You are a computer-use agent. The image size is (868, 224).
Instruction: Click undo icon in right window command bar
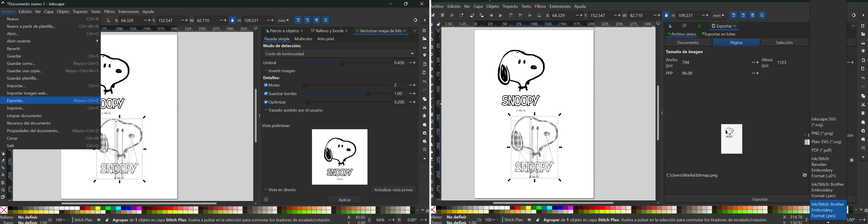click(x=863, y=78)
